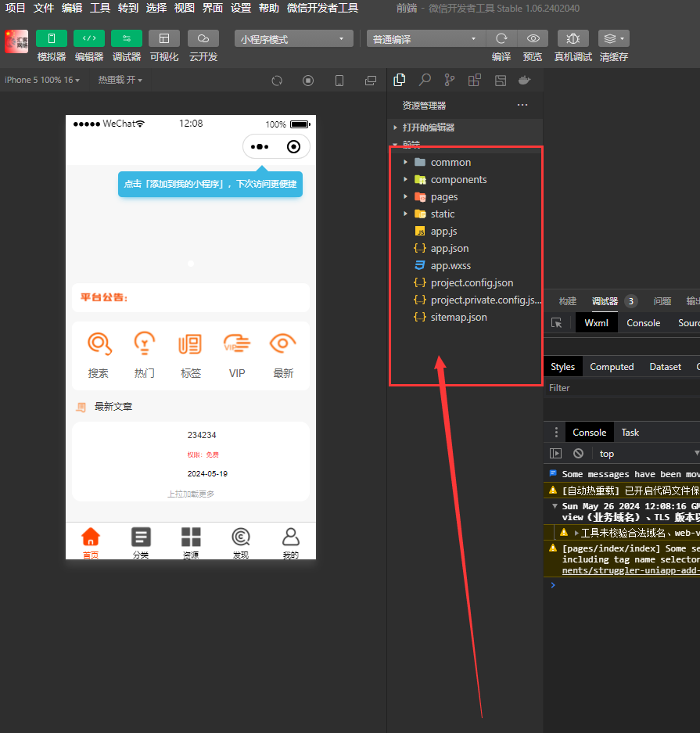The image size is (700, 733).
Task: Open the 工具 menu
Action: click(x=100, y=8)
